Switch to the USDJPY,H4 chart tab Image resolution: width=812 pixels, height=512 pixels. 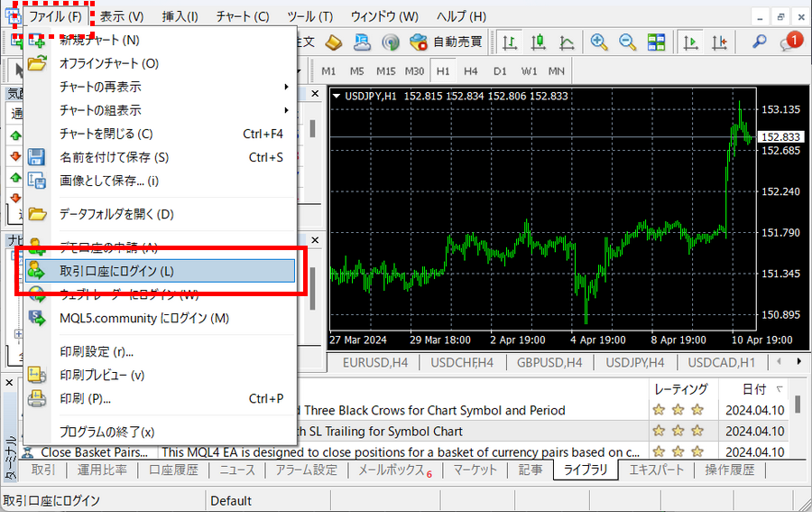[635, 363]
